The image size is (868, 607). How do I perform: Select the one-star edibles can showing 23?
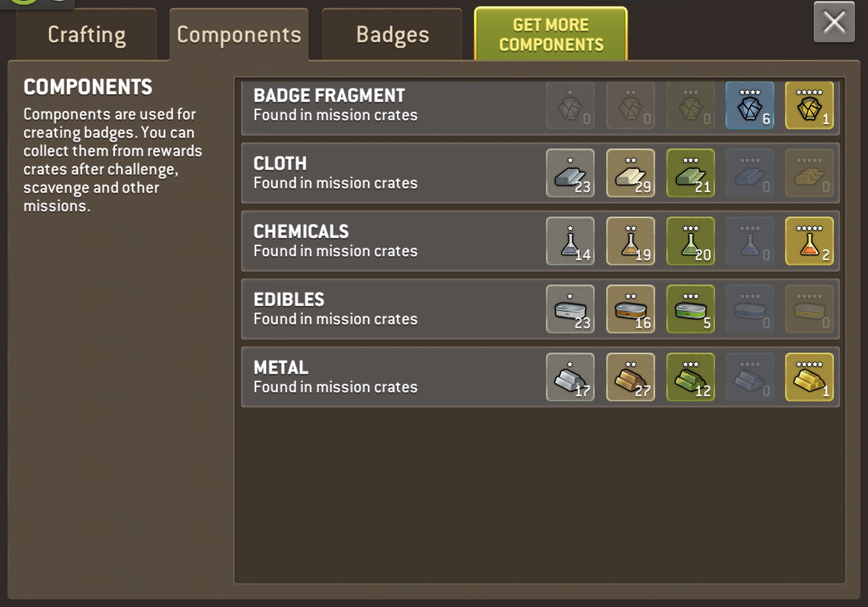570,309
